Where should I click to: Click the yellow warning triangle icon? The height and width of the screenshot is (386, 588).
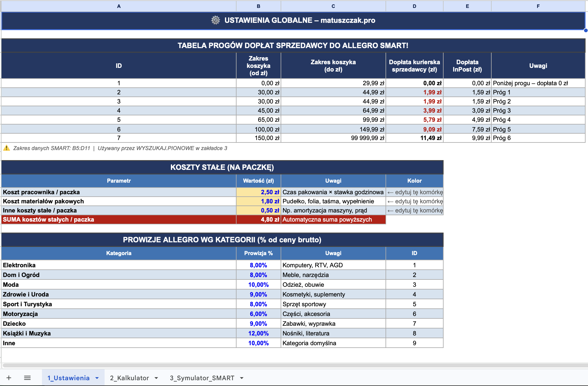[6, 148]
